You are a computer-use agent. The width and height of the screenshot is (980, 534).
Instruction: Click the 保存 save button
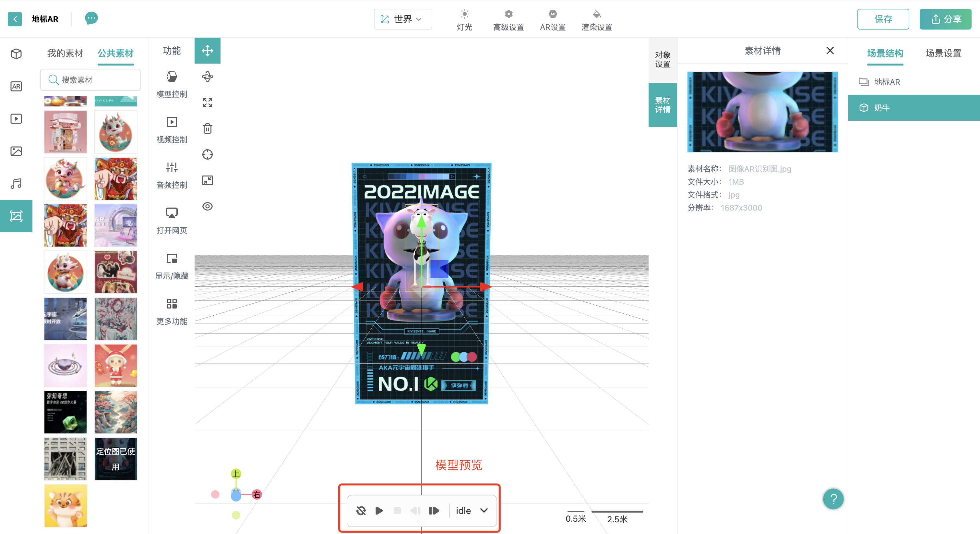click(x=883, y=19)
